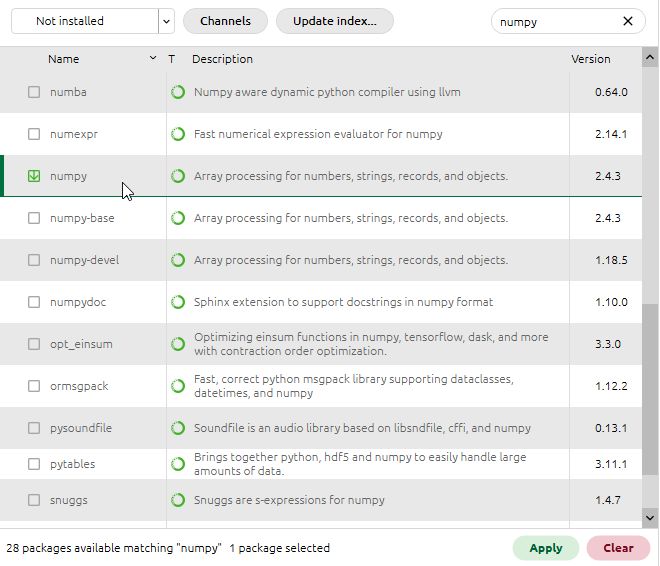Screen dimensions: 660x566
Task: Click the vertical scrollbar thumb
Action: (650, 389)
